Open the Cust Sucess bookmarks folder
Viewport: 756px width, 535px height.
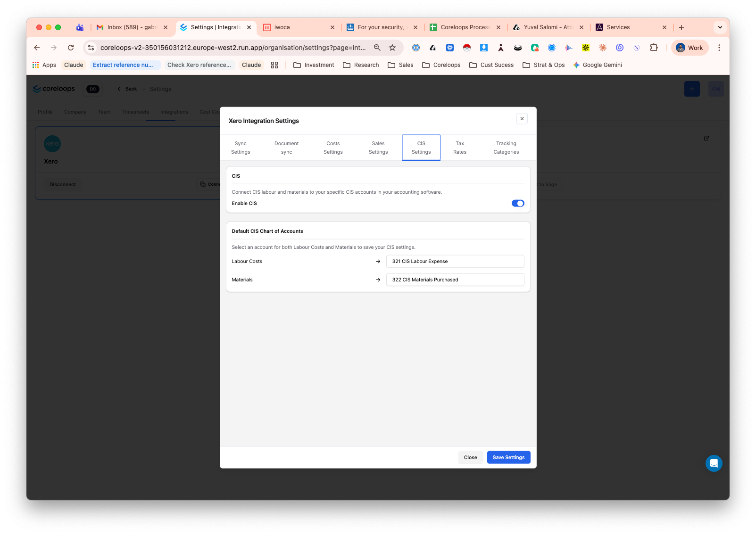(x=491, y=65)
